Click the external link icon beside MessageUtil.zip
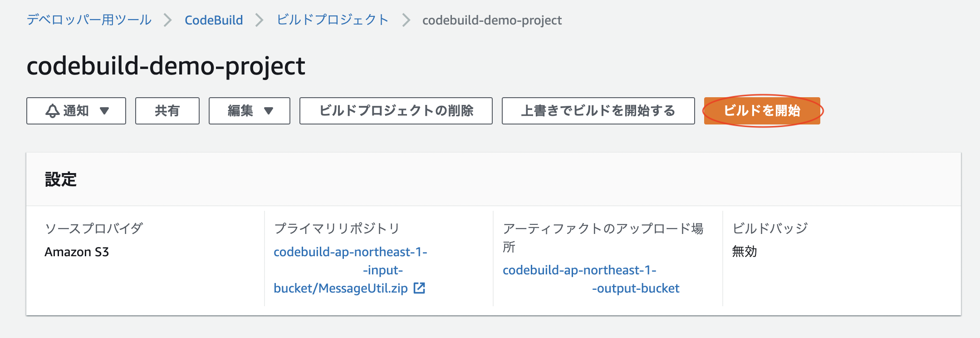The image size is (980, 338). tap(420, 288)
